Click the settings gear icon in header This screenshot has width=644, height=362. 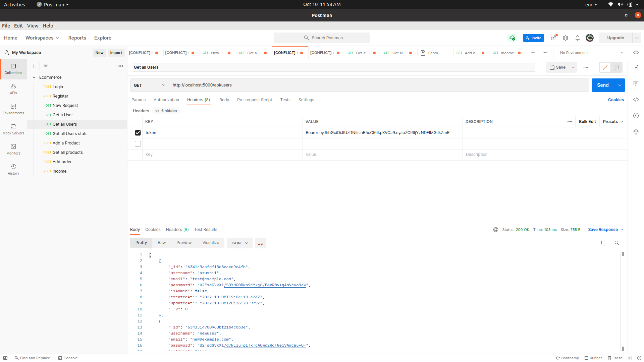pyautogui.click(x=566, y=38)
